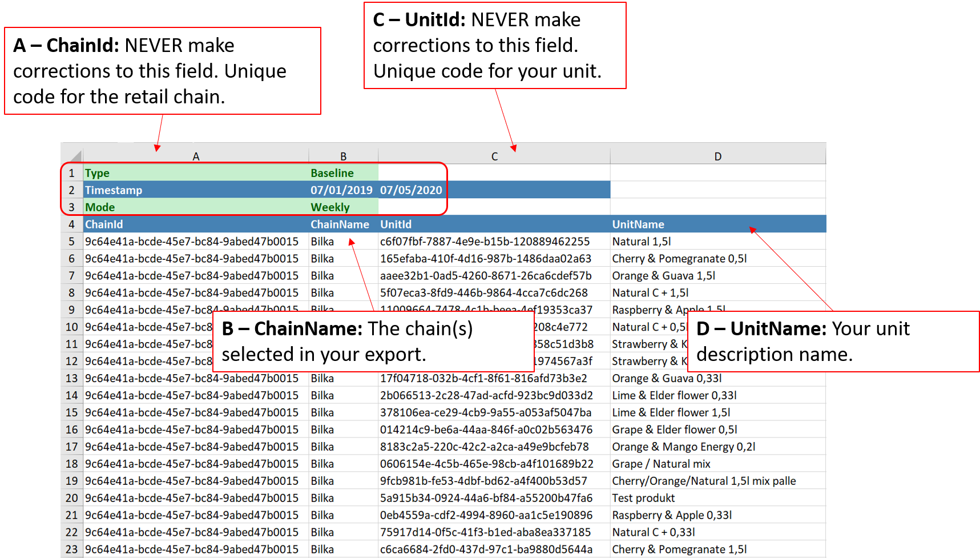The height and width of the screenshot is (558, 980).
Task: Select a Bilka cell in the ChainName column
Action: [x=322, y=241]
